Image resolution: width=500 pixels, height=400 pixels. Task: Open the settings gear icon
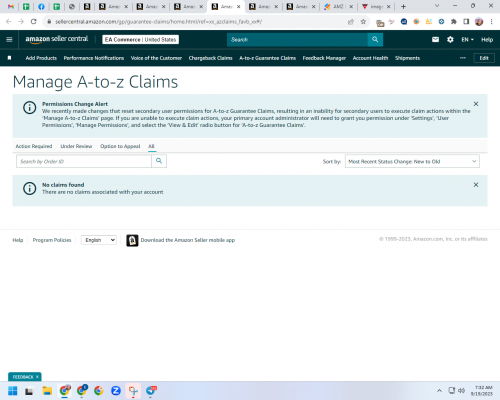point(450,39)
